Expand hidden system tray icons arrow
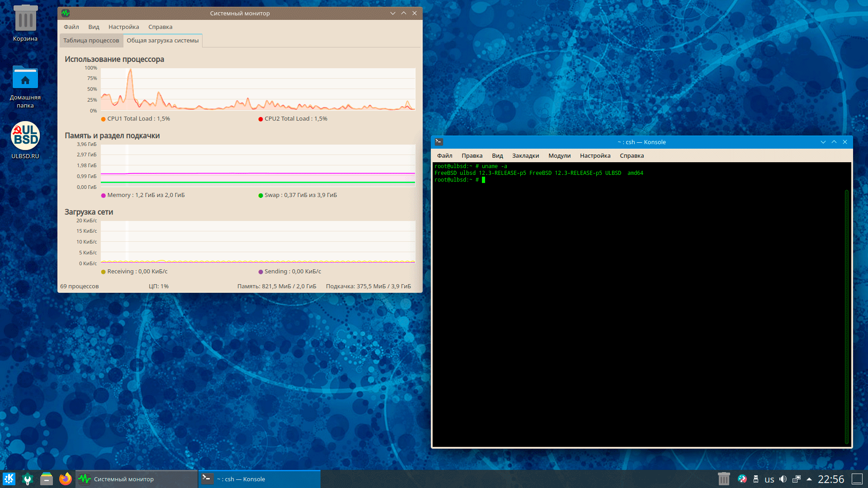 coord(809,479)
